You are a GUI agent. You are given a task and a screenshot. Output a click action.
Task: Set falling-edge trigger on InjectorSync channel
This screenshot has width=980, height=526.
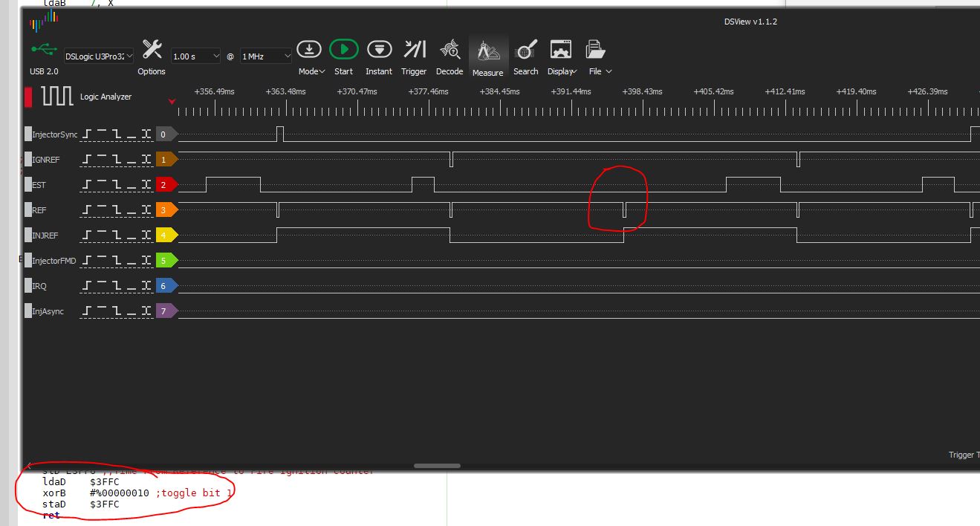117,134
